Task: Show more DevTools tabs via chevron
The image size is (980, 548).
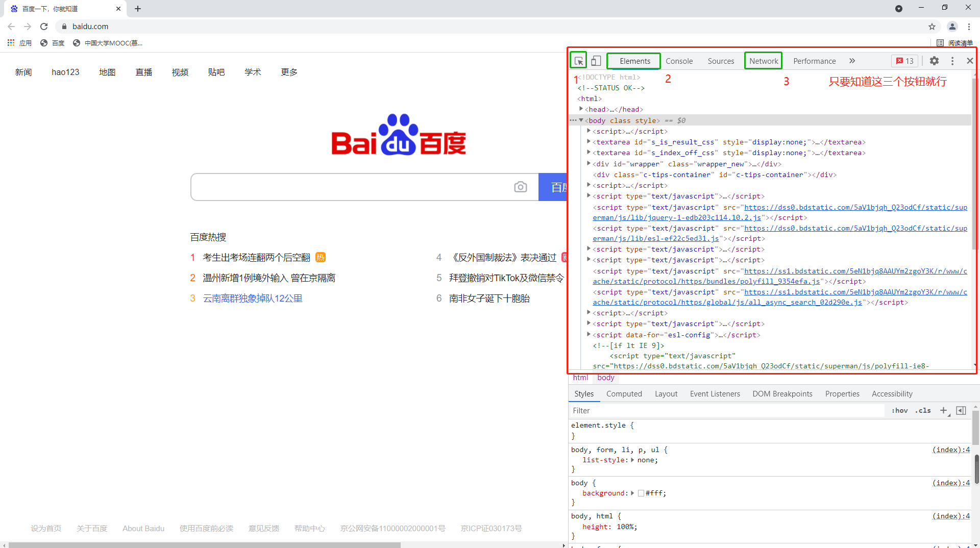Action: (852, 61)
